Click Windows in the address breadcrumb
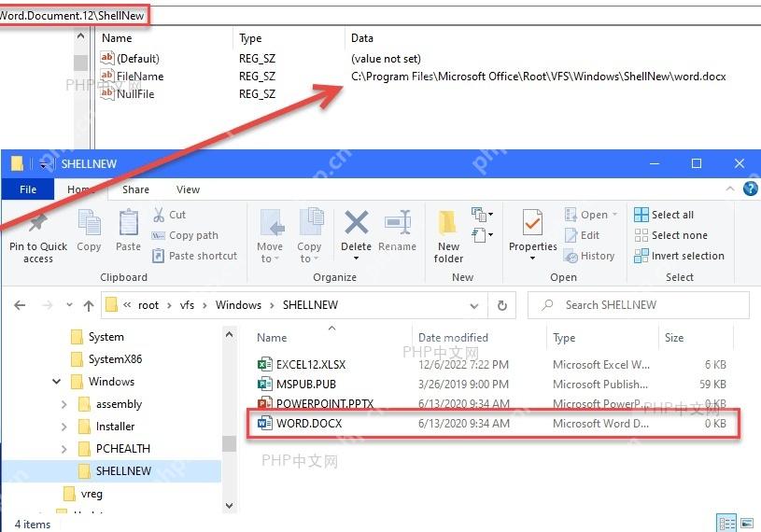 coord(238,305)
